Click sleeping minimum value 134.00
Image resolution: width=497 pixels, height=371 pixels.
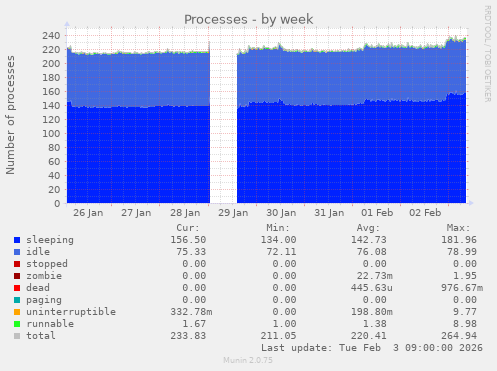point(278,240)
